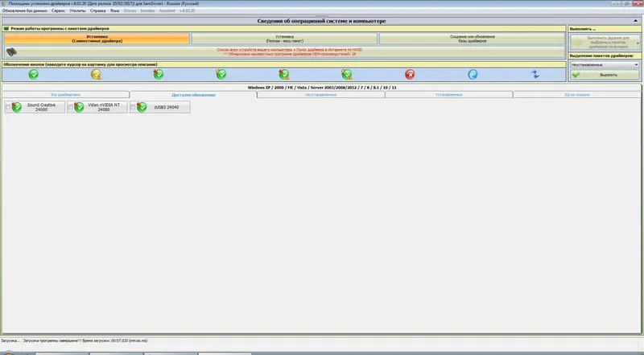Select Создание или обновление базы драйверов mode
This screenshot has width=644, height=355.
473,39
